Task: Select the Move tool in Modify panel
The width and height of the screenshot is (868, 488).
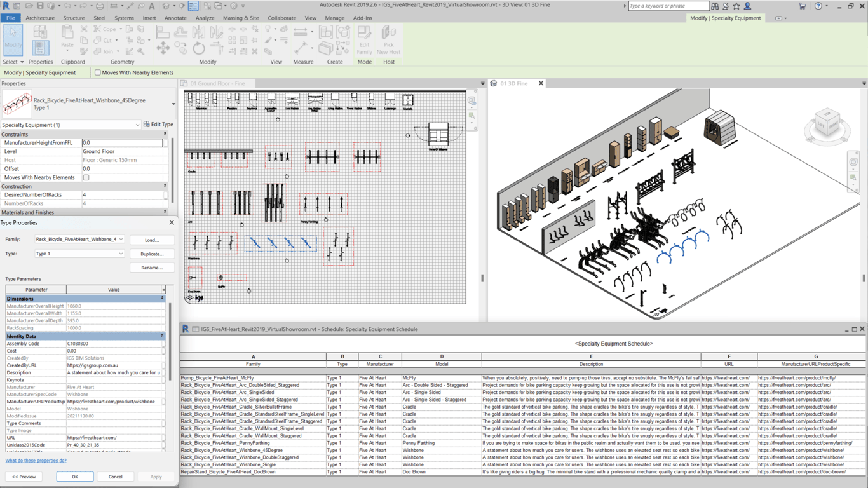Action: (163, 48)
